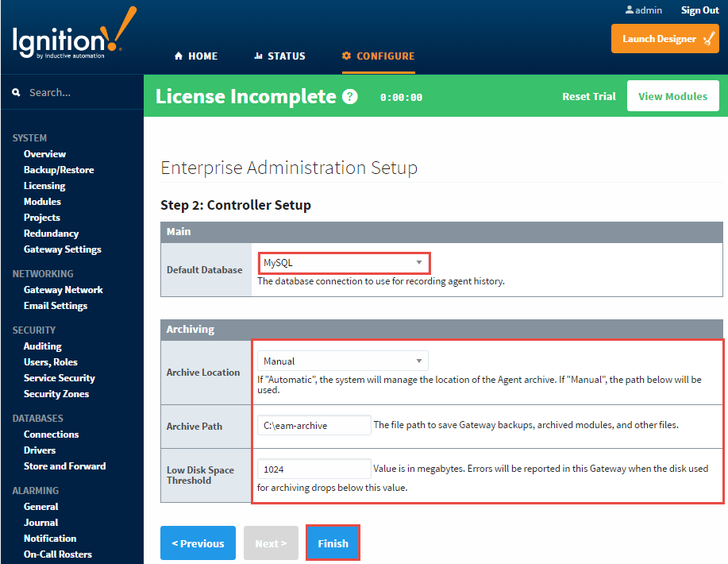The height and width of the screenshot is (564, 728).
Task: Reset the trial timer
Action: 589,97
